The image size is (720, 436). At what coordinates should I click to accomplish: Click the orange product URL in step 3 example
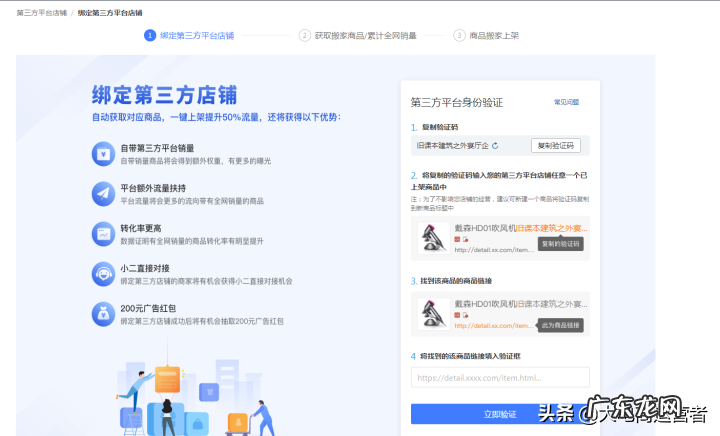[x=494, y=325]
